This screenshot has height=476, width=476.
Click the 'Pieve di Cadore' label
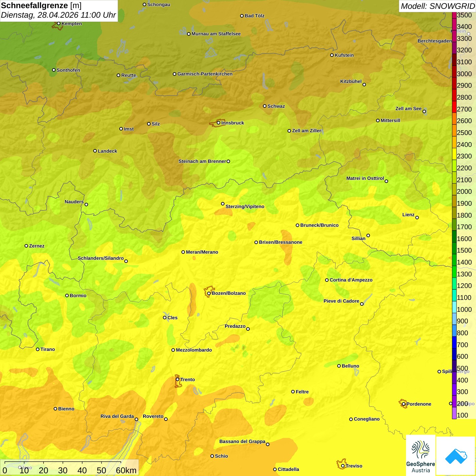click(341, 301)
